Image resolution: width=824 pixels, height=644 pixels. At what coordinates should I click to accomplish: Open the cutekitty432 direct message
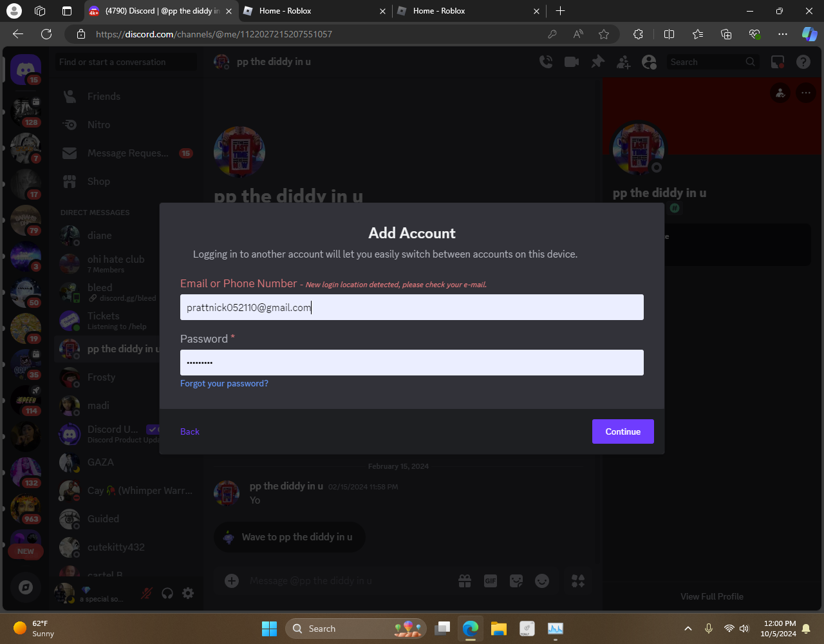pos(126,547)
